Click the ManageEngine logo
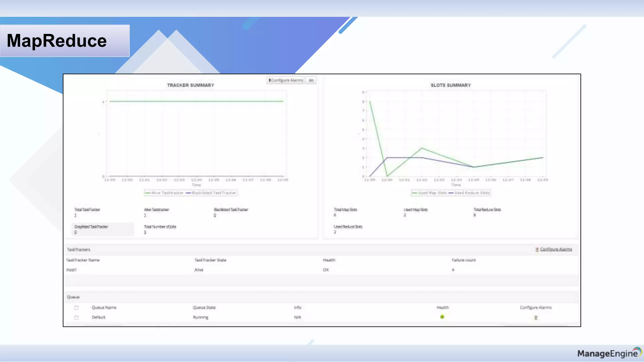The height and width of the screenshot is (362, 644). coord(609,354)
